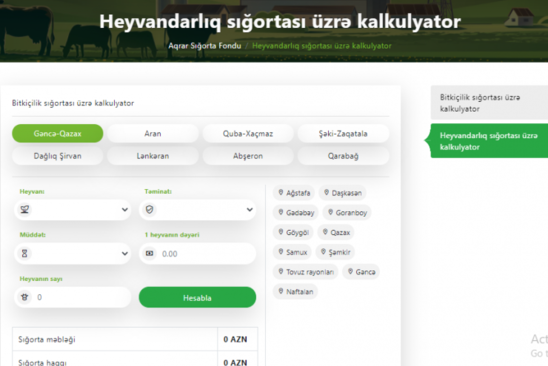This screenshot has width=548, height=366.
Task: Click the cow icon in Heyvanın sayı field
Action: (24, 297)
